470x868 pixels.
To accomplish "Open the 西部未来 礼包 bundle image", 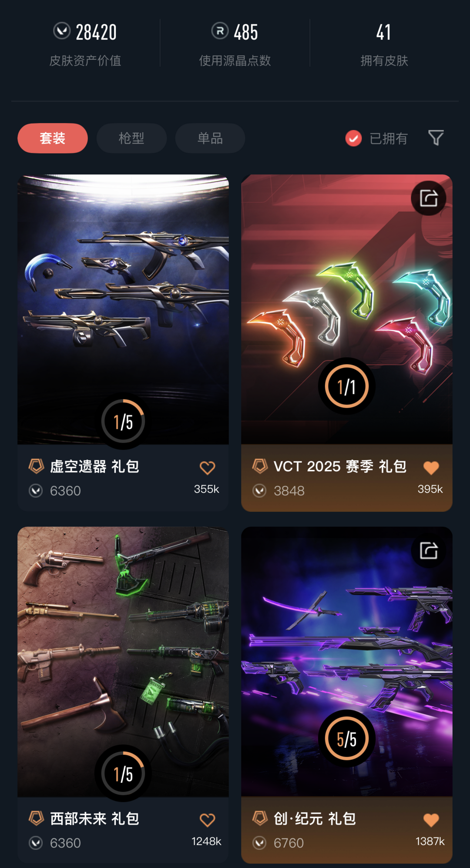I will coord(123,662).
